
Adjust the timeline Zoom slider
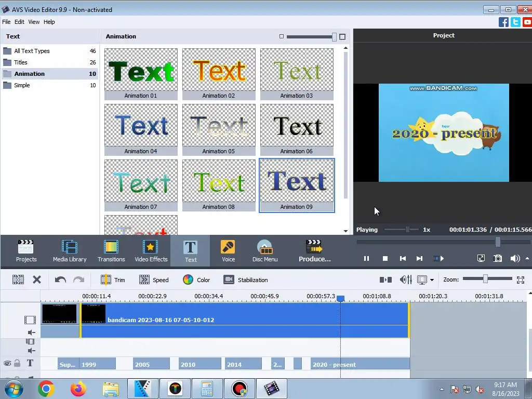486,279
